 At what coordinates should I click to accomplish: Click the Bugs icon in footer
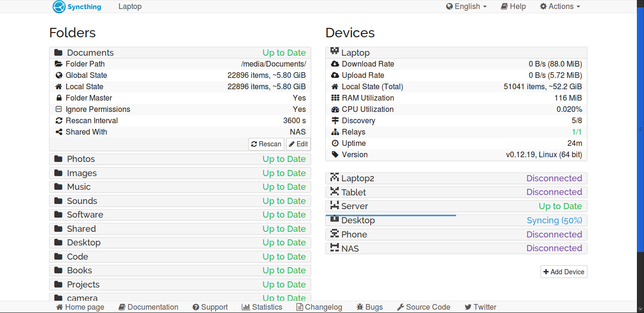tap(360, 307)
